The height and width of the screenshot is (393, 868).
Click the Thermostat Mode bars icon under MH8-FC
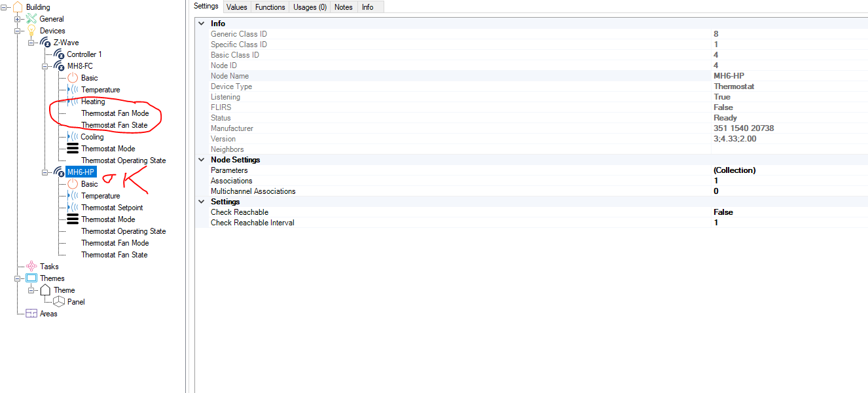point(73,149)
